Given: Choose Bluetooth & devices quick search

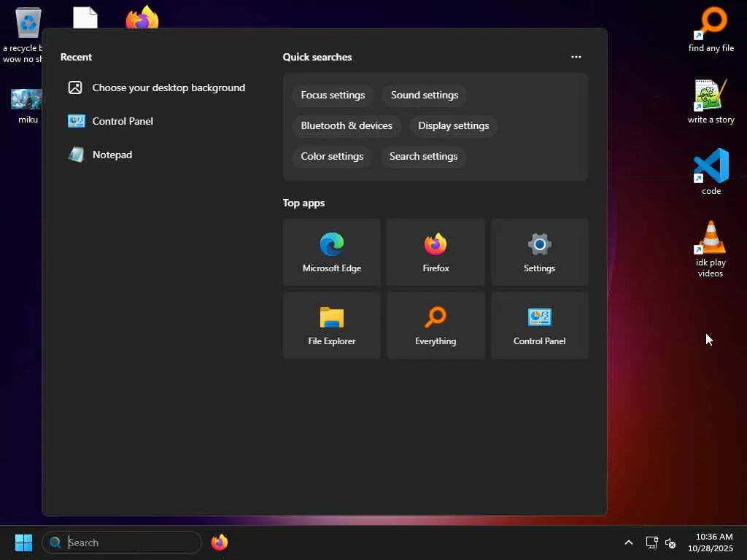Looking at the screenshot, I should click(x=347, y=125).
